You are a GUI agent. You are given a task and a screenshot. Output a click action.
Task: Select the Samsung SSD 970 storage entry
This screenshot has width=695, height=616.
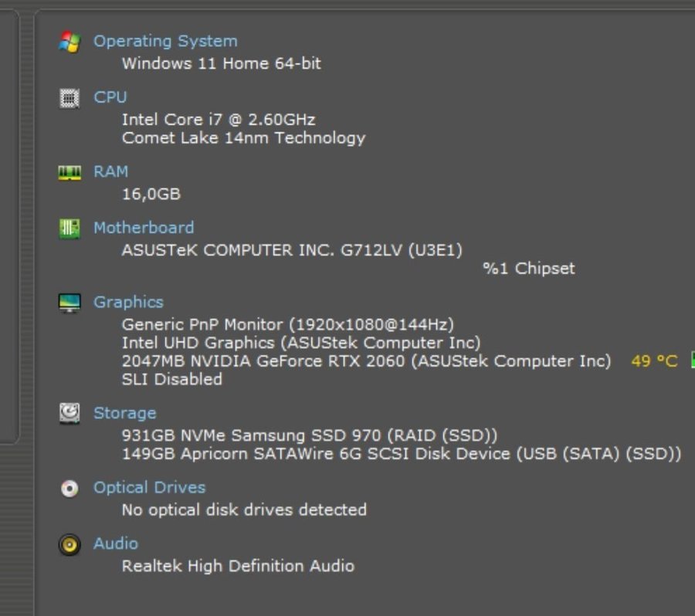point(309,435)
